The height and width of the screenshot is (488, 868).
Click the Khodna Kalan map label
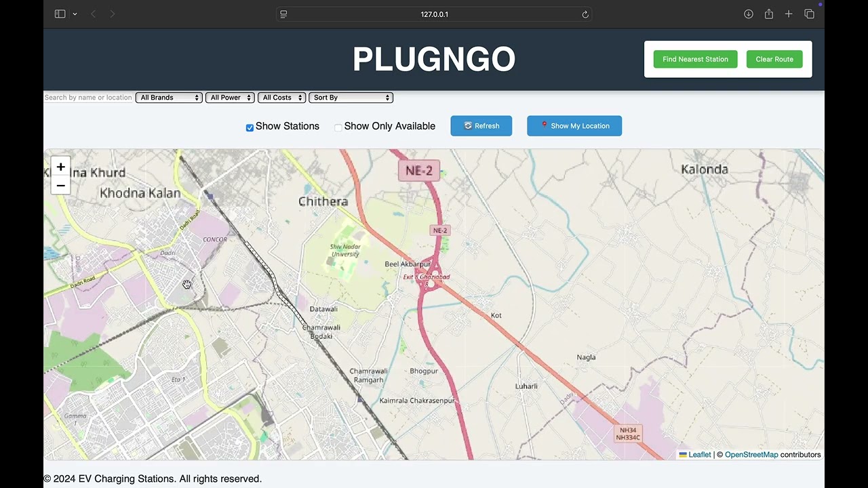[140, 193]
